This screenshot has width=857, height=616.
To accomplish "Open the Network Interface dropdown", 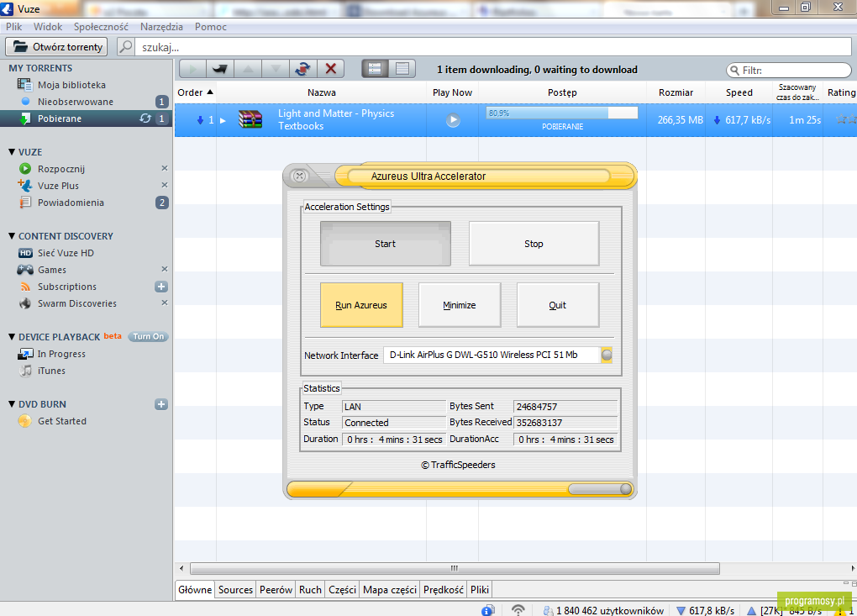I will point(607,355).
